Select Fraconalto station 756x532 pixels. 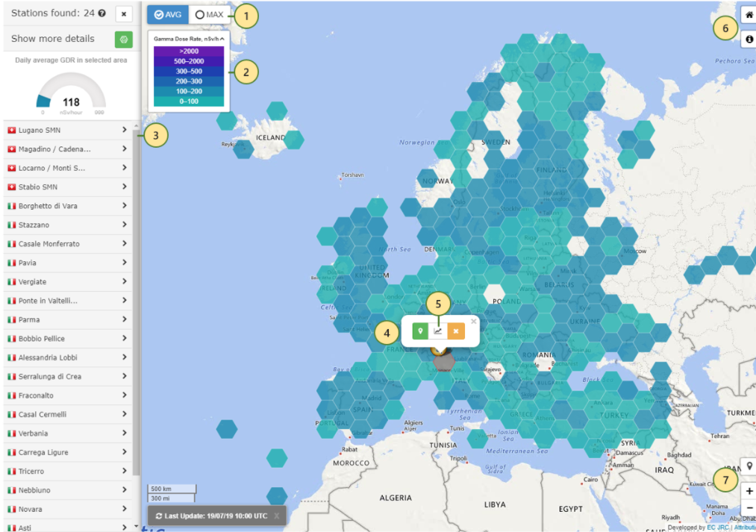tap(68, 395)
